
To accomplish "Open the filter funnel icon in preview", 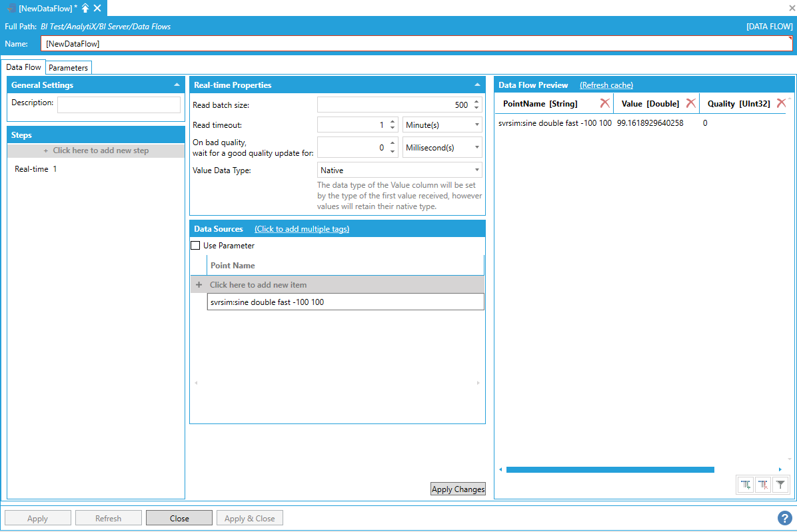I will 780,485.
